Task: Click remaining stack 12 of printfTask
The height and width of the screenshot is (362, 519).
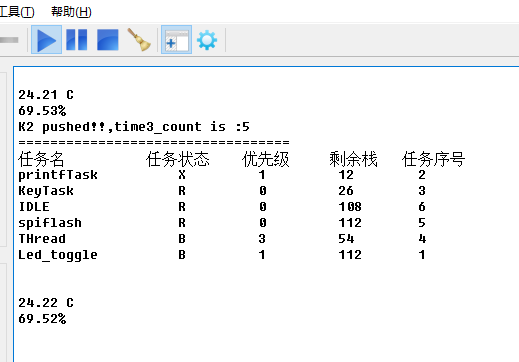Action: 346,175
